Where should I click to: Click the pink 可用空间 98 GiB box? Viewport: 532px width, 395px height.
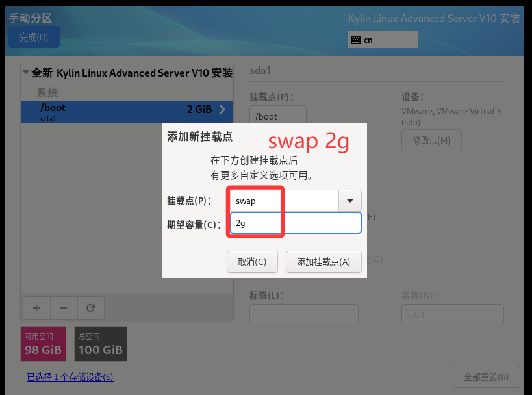point(43,344)
